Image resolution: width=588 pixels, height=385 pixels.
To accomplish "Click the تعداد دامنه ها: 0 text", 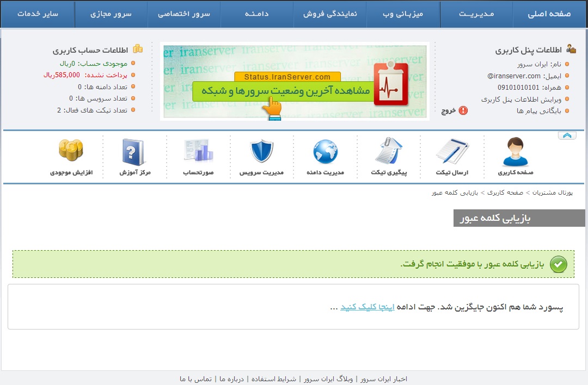I will [102, 87].
